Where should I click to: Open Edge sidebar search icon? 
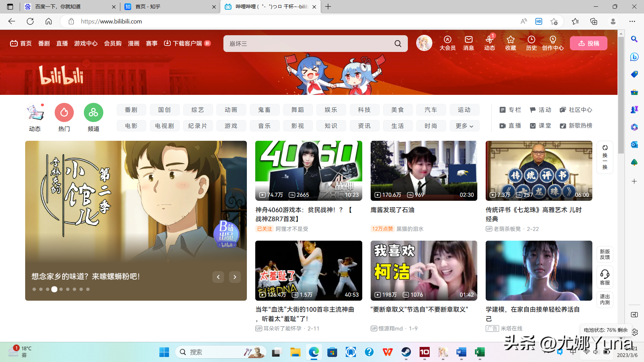click(x=634, y=39)
